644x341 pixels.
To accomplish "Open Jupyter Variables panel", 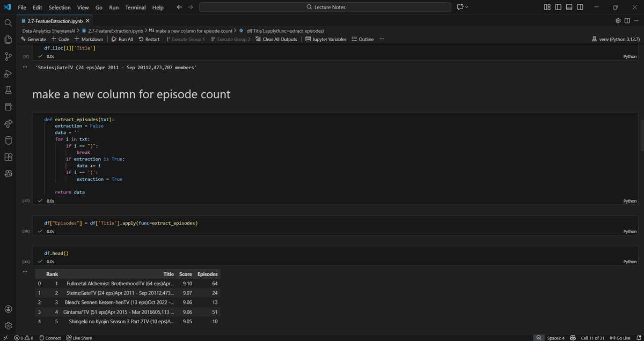I will pos(326,39).
